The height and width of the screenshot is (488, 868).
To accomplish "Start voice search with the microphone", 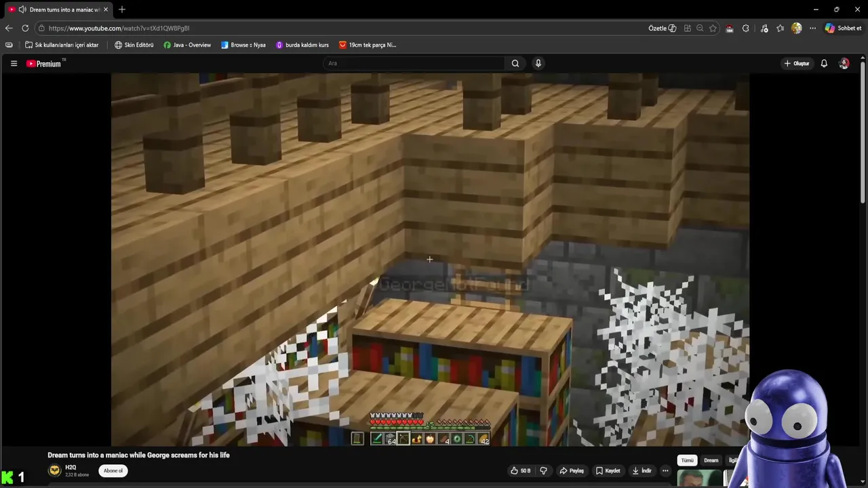I will click(x=538, y=63).
